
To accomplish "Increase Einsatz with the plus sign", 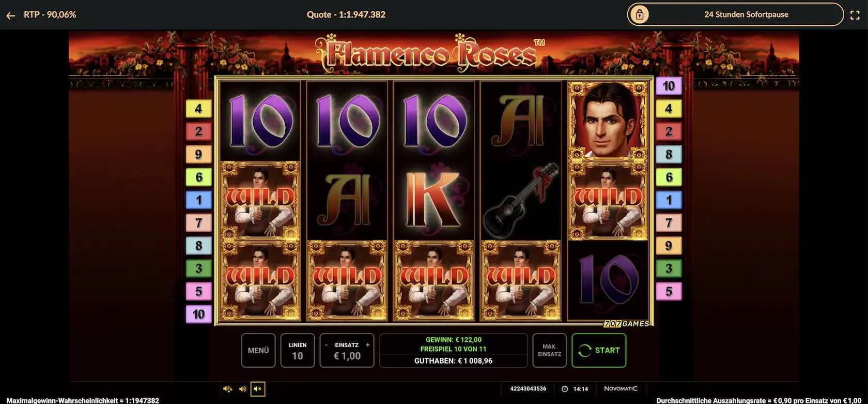I will pos(368,345).
